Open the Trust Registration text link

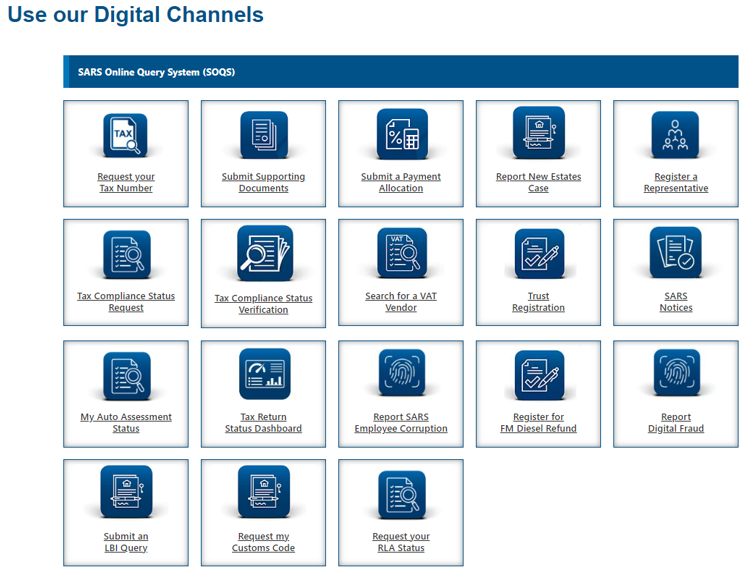point(539,302)
